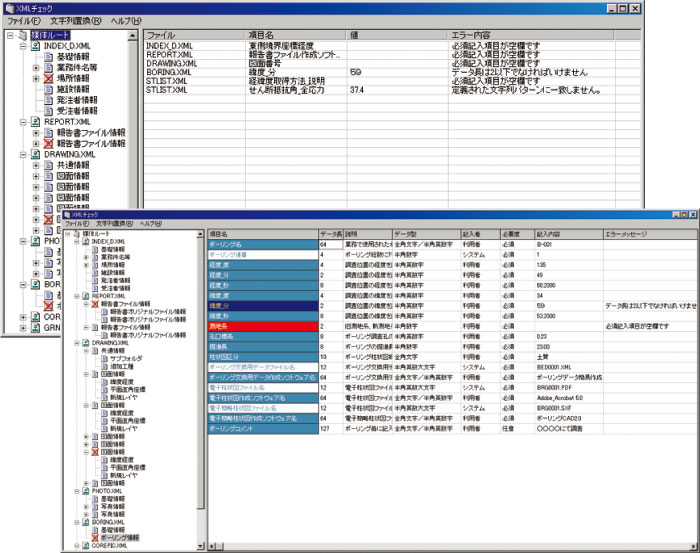Open the ファイル(F) menu in back window
This screenshot has height=553, width=700.
24,20
